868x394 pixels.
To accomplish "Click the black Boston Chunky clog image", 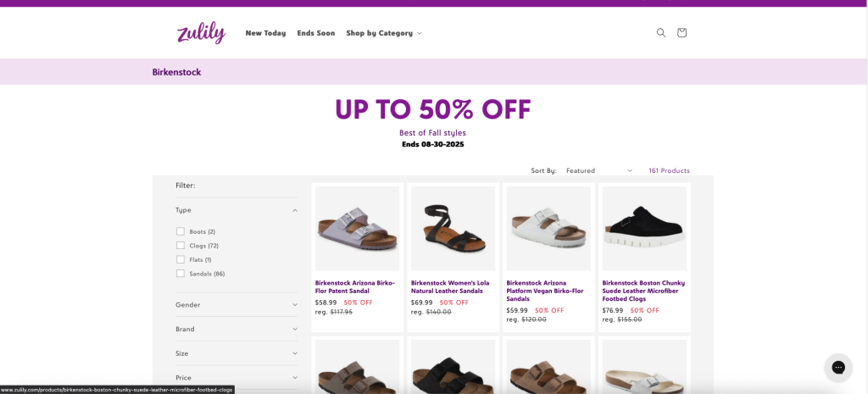I will tap(644, 228).
